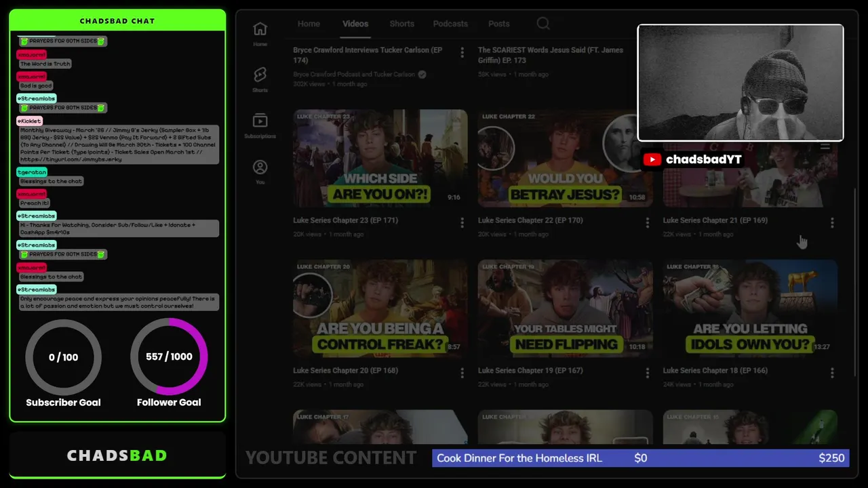Select the Videos channel tab
This screenshot has width=868, height=488.
tap(355, 24)
